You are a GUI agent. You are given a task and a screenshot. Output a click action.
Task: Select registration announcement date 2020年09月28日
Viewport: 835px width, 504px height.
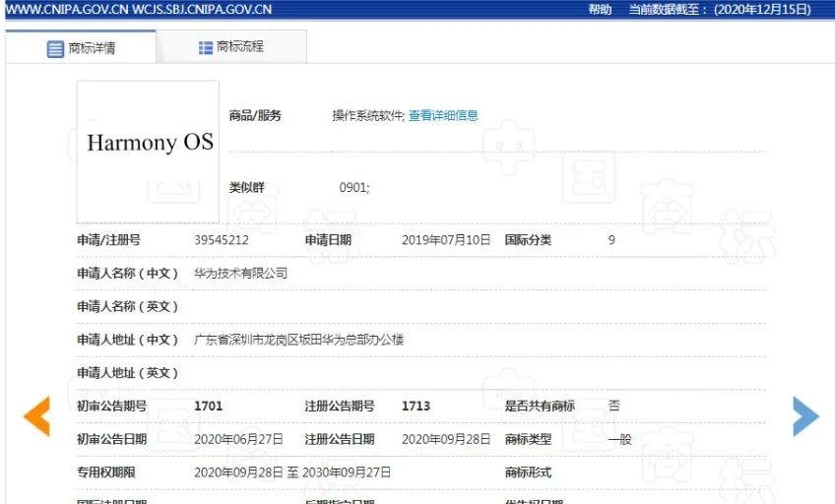pyautogui.click(x=446, y=439)
